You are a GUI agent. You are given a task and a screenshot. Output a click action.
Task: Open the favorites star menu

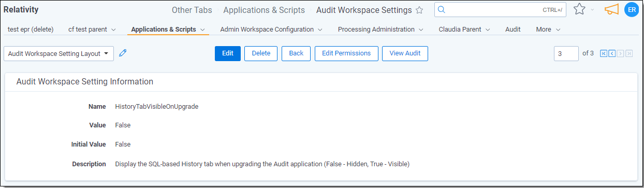click(x=579, y=9)
